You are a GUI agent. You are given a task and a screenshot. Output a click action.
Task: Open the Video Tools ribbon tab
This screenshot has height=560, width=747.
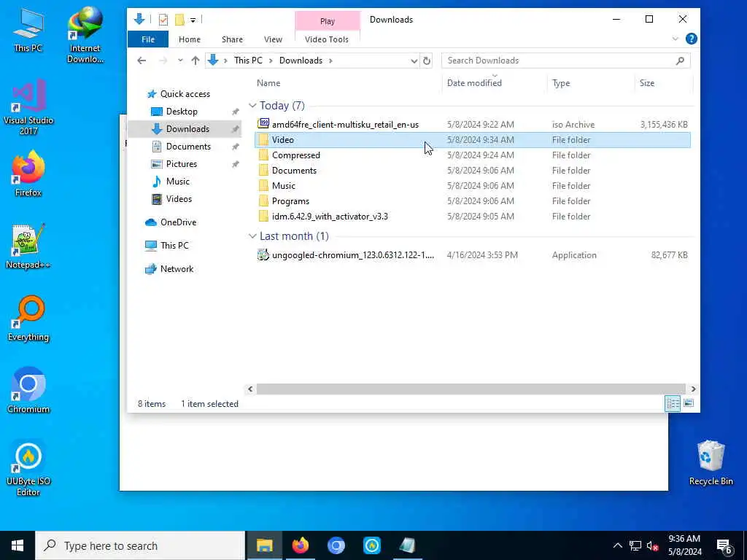(x=327, y=39)
